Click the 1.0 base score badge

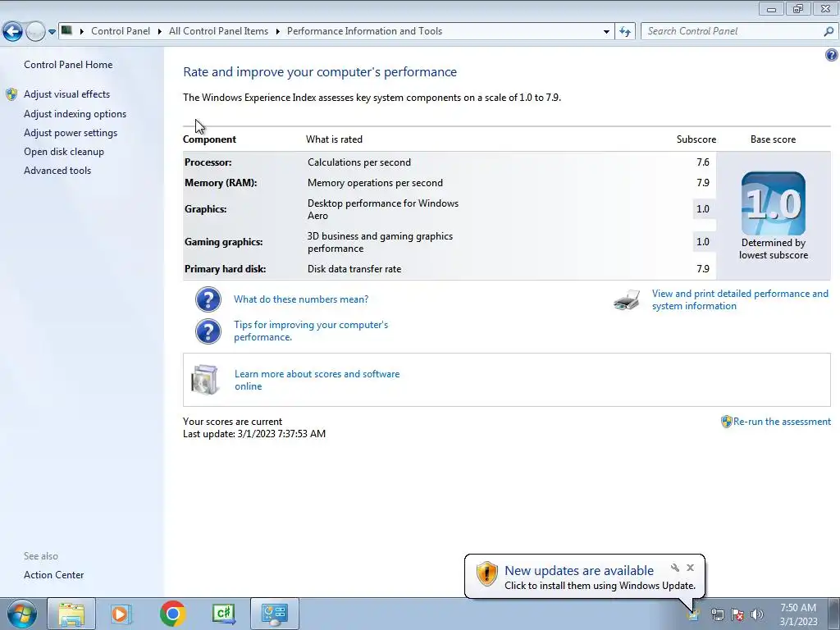coord(773,203)
